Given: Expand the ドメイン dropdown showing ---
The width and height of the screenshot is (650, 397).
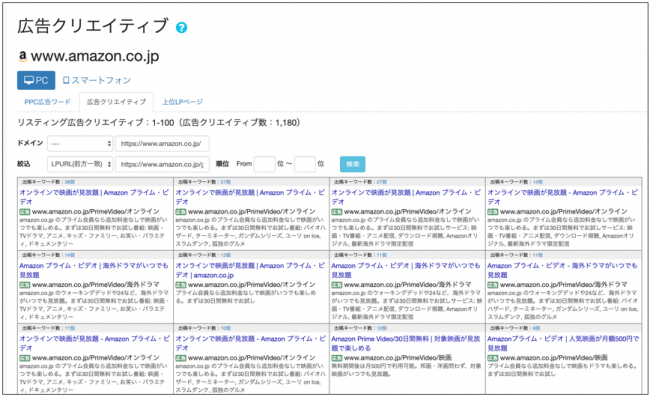Looking at the screenshot, I should point(80,144).
